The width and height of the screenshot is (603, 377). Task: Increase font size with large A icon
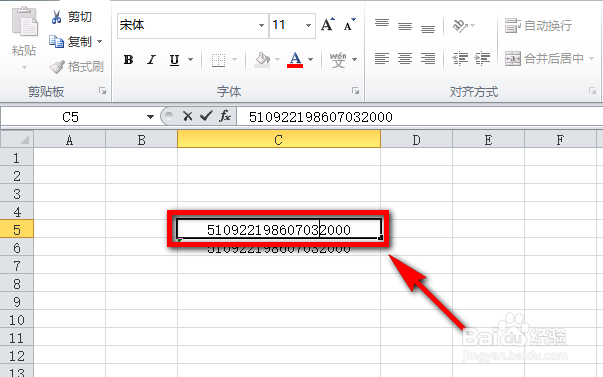coord(328,25)
